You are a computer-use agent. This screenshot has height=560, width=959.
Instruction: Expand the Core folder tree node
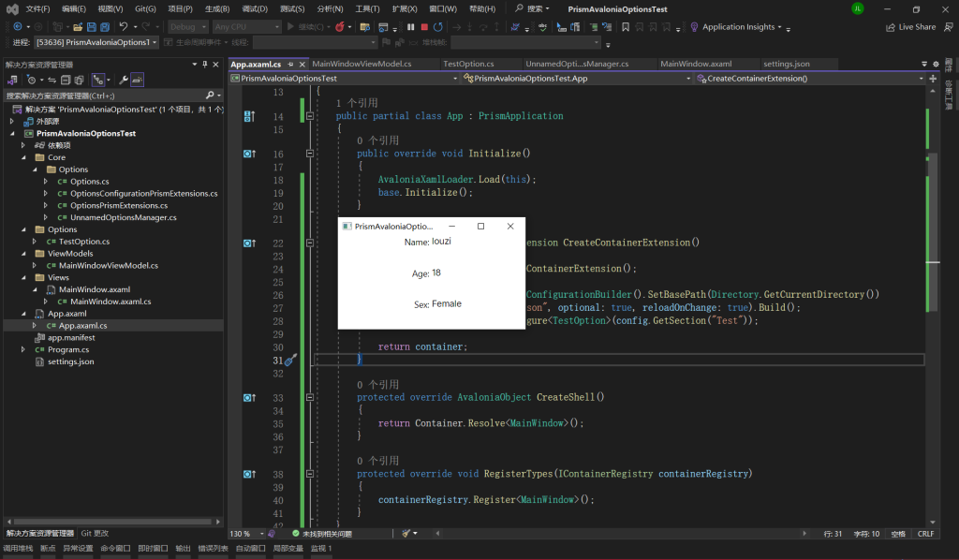[23, 157]
